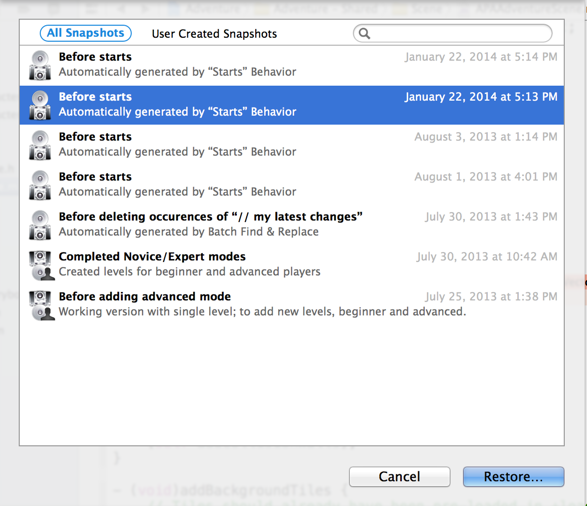Click date July 25, 2013 at 1:38 PM
The height and width of the screenshot is (506, 587).
[x=491, y=296]
